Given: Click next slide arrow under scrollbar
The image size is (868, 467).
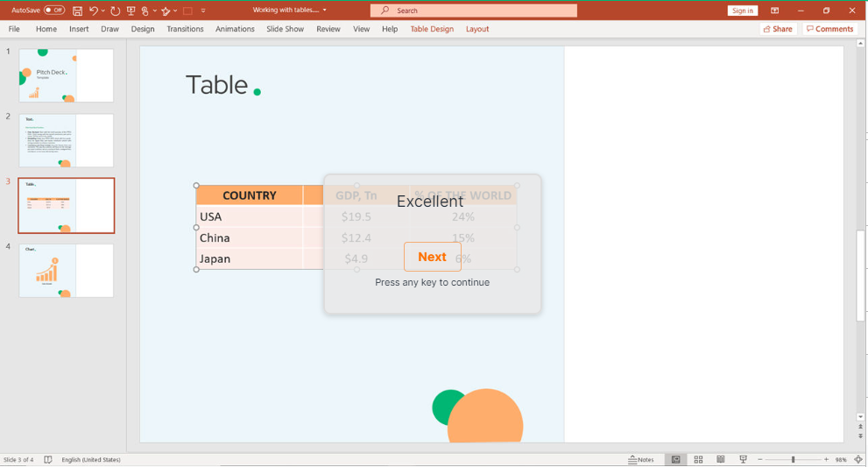Looking at the screenshot, I should (860, 436).
